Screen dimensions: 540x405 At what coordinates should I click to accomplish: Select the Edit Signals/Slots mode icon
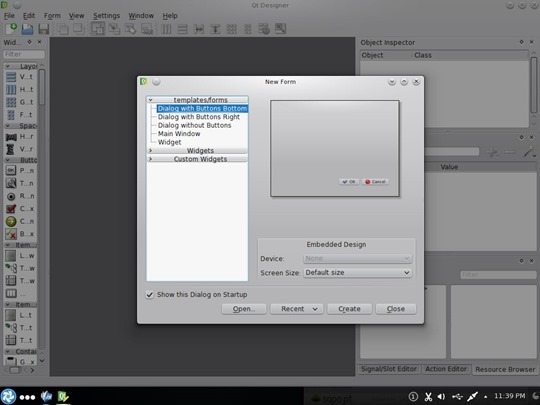[x=114, y=29]
